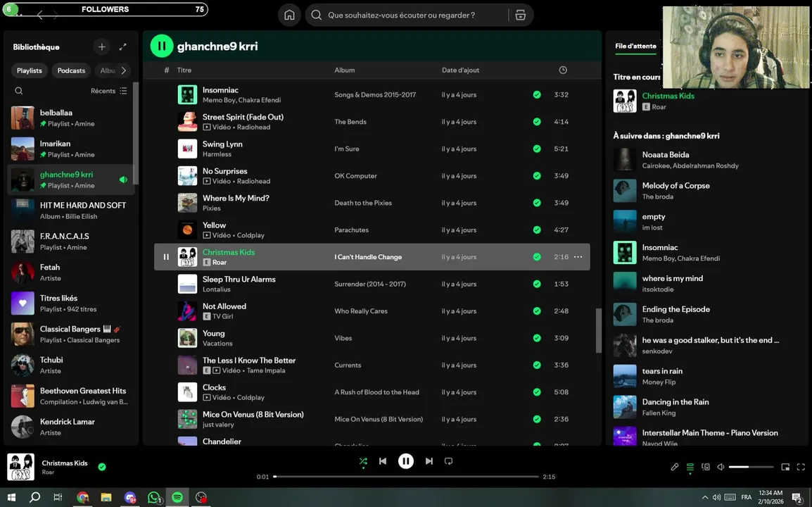Sort tracks by the Titre column header
Screen dimensions: 812x507
tap(184, 70)
